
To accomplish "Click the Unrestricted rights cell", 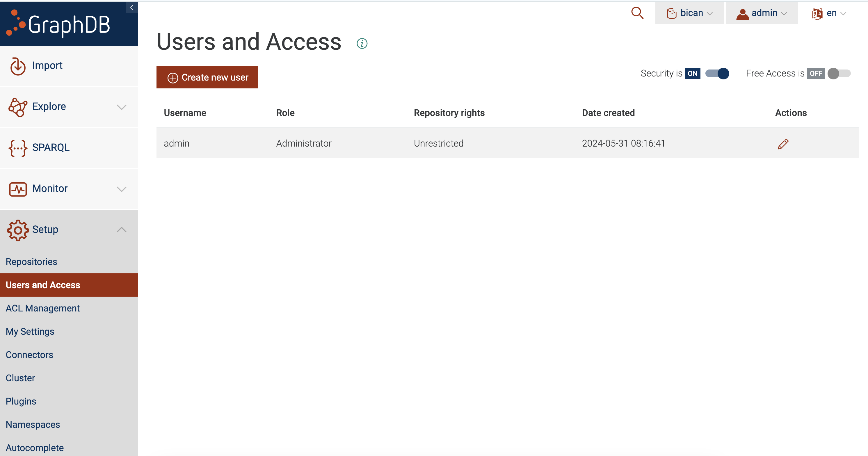I will pos(438,143).
